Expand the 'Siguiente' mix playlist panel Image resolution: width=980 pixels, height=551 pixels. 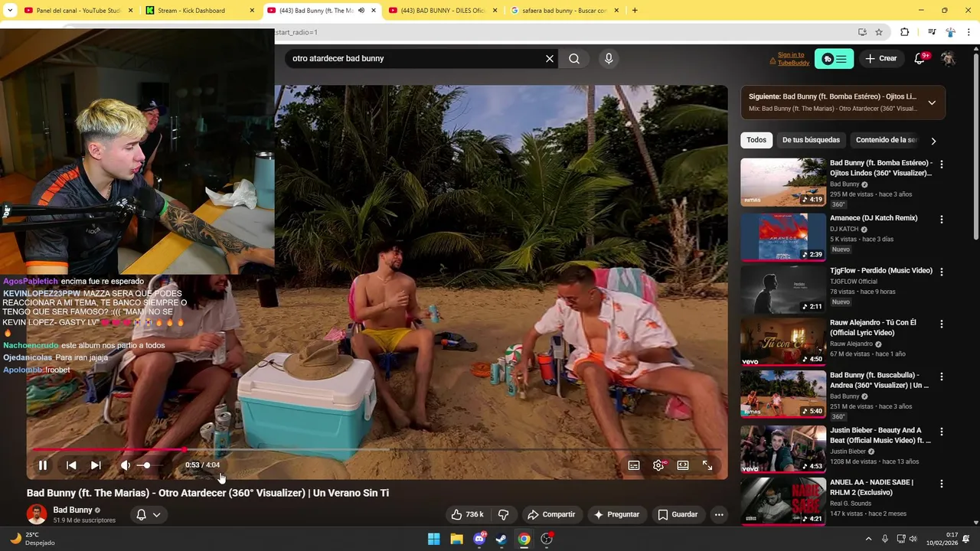click(x=932, y=103)
